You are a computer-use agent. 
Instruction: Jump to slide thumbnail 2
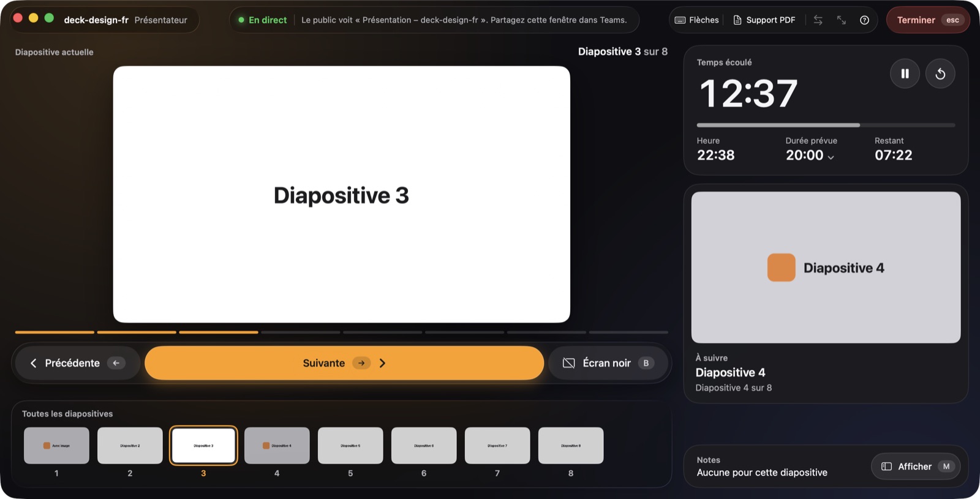click(130, 446)
